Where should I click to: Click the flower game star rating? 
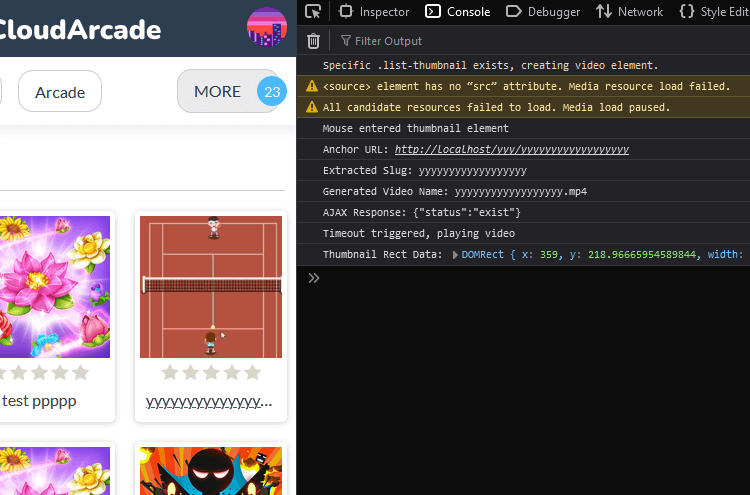click(x=44, y=372)
